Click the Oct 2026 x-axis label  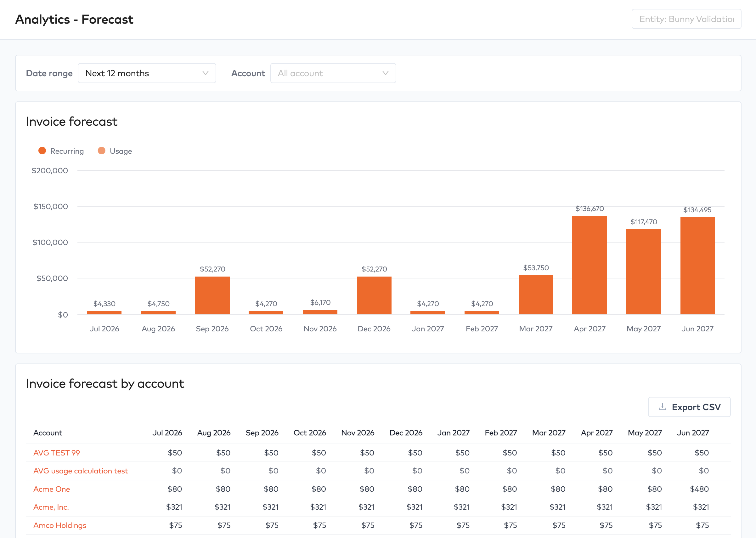click(x=266, y=329)
